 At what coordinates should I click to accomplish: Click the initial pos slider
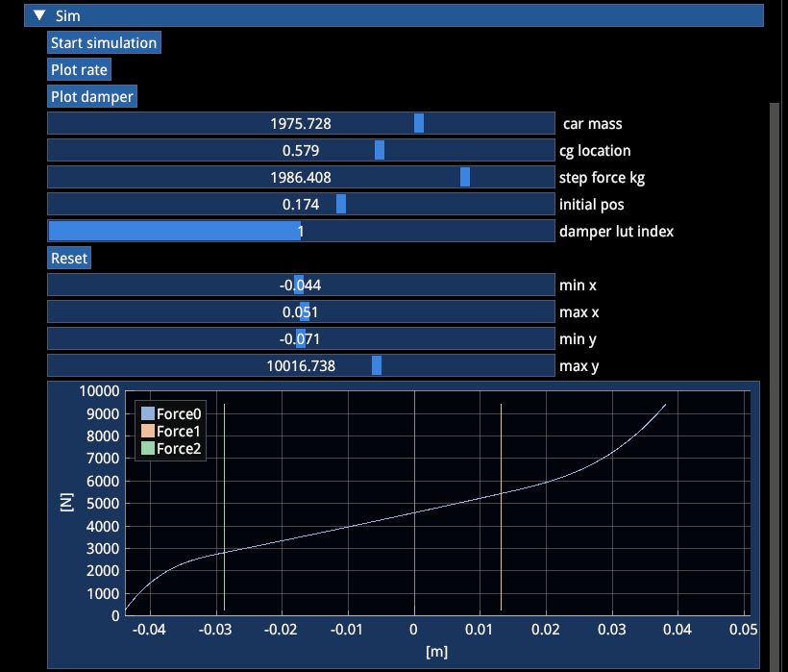pos(301,205)
